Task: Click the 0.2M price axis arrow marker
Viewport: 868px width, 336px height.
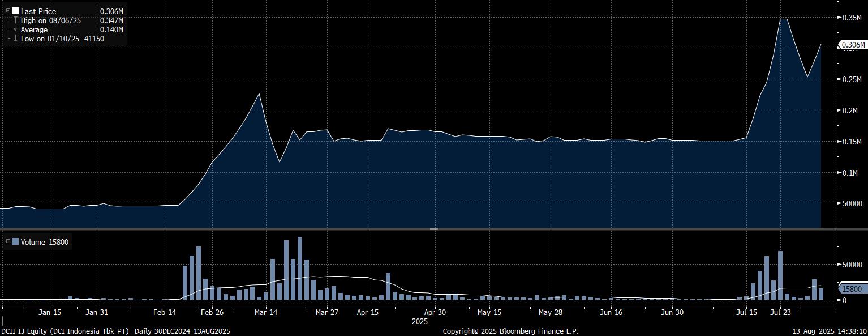Action: pyautogui.click(x=838, y=110)
